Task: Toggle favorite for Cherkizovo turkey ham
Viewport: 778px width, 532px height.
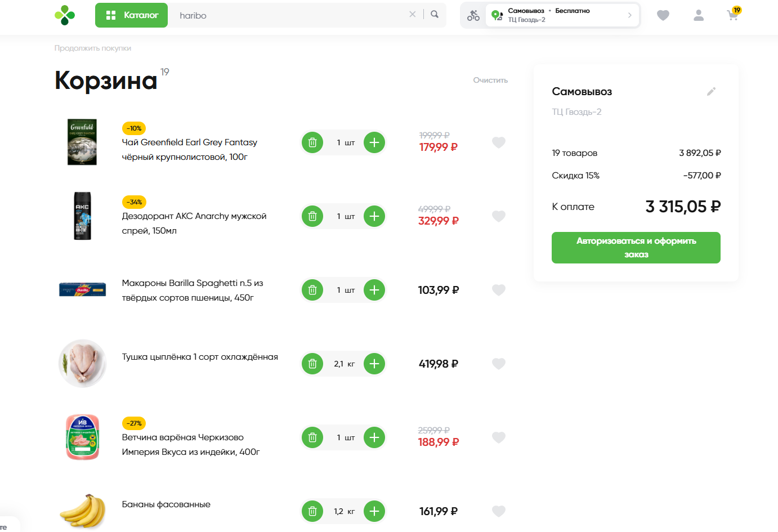Action: pos(499,437)
